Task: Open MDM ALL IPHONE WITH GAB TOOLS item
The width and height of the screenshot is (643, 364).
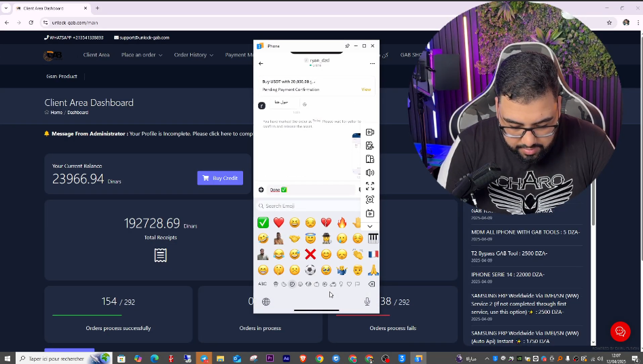Action: pyautogui.click(x=526, y=232)
